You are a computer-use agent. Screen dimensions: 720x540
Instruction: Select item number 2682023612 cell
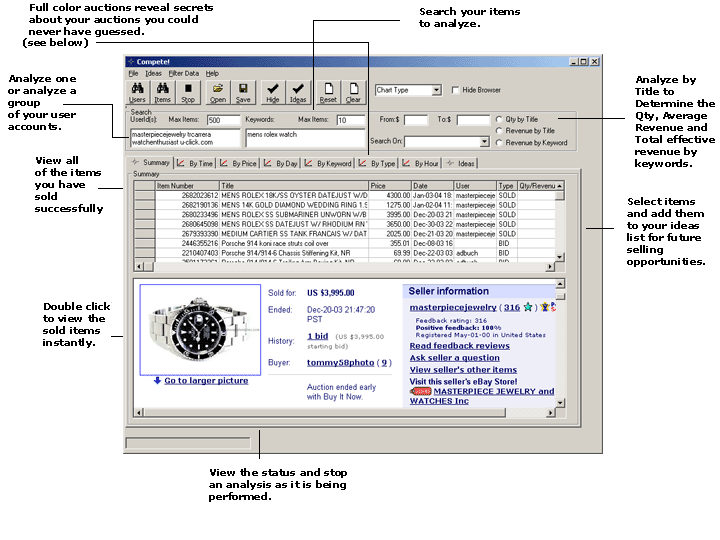click(x=187, y=195)
